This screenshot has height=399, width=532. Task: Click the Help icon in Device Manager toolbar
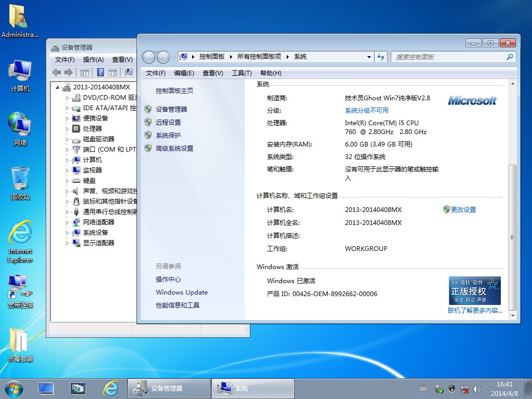(100, 72)
